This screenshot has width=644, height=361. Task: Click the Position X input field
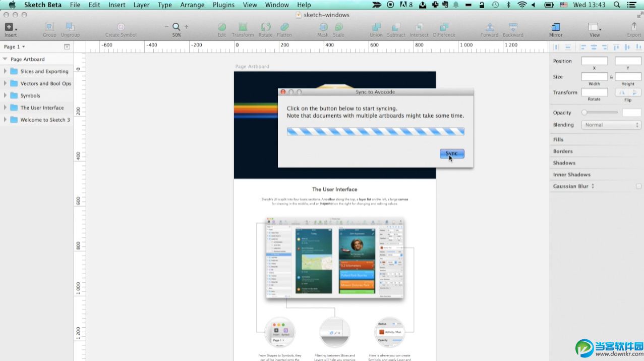click(595, 61)
